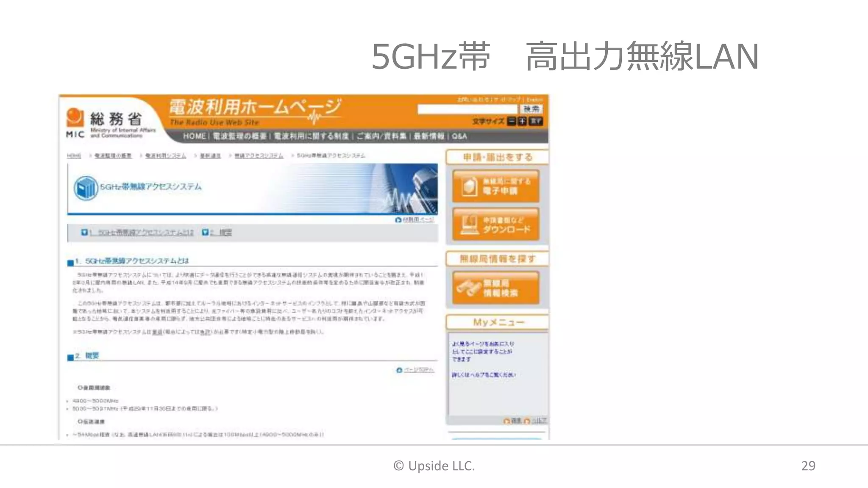Screen dimensions: 868x488
Task: Click the site search input field
Action: (x=468, y=109)
